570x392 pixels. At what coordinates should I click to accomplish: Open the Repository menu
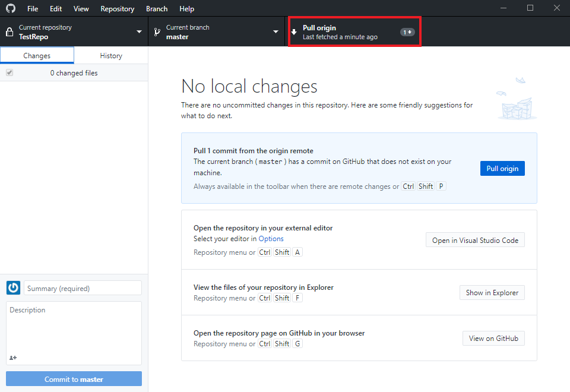pos(118,9)
